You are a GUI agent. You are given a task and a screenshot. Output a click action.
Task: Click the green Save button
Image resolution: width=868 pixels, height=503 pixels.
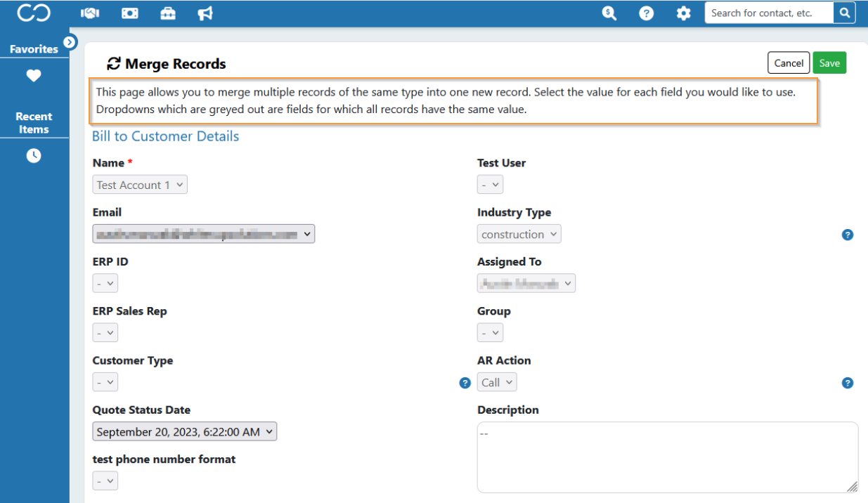(x=829, y=63)
